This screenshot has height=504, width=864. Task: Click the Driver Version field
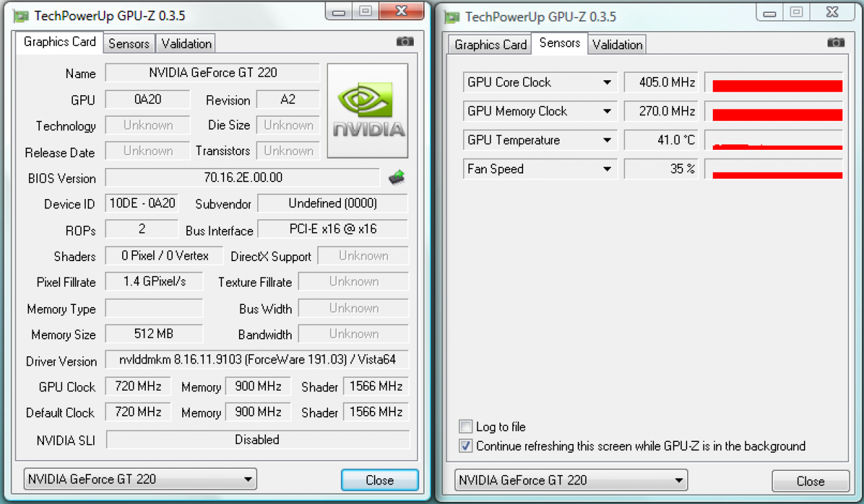tap(257, 360)
